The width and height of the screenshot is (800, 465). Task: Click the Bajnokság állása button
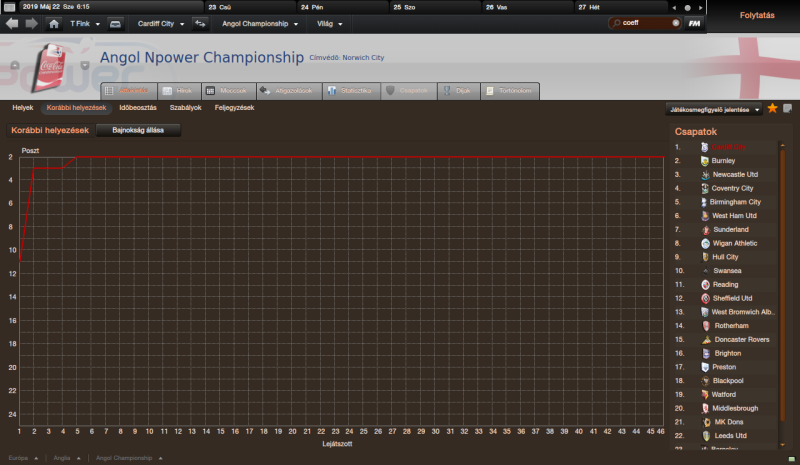pyautogui.click(x=139, y=129)
